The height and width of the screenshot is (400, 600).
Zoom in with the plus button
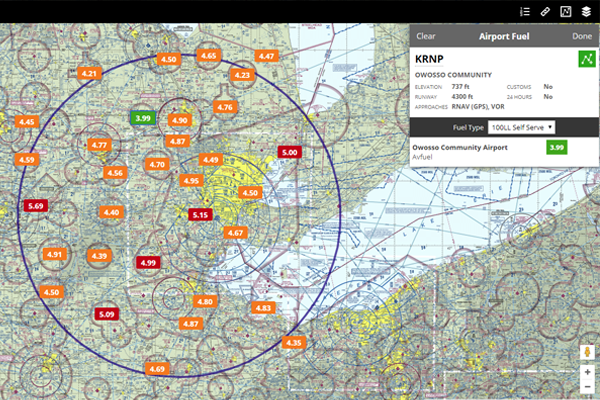[587, 372]
